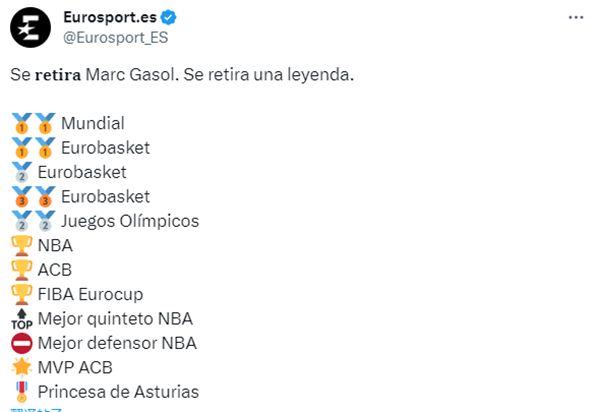Click the Eurosport profile avatar logo
The height and width of the screenshot is (412, 600).
[x=30, y=27]
